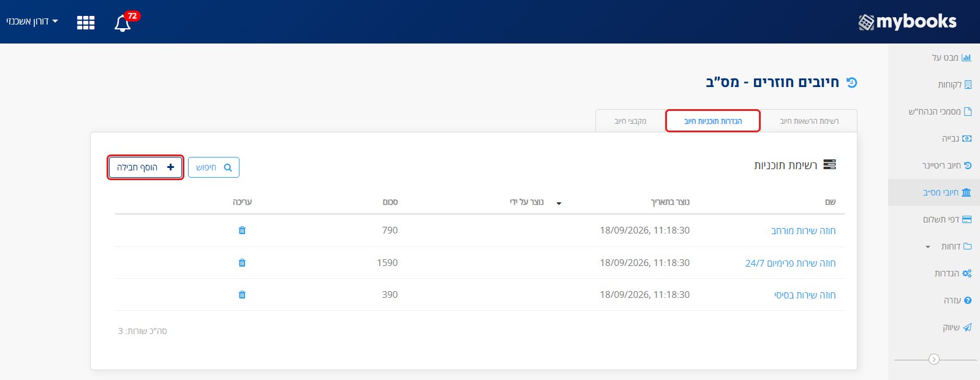
Task: Collapse the sidebar with the chevron circle
Action: (x=934, y=360)
